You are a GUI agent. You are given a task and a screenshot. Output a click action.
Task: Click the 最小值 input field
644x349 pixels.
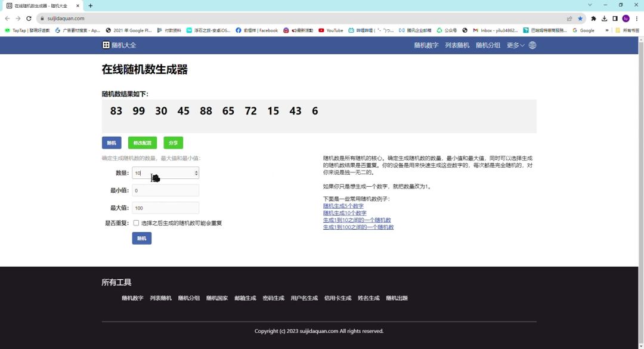click(x=165, y=191)
